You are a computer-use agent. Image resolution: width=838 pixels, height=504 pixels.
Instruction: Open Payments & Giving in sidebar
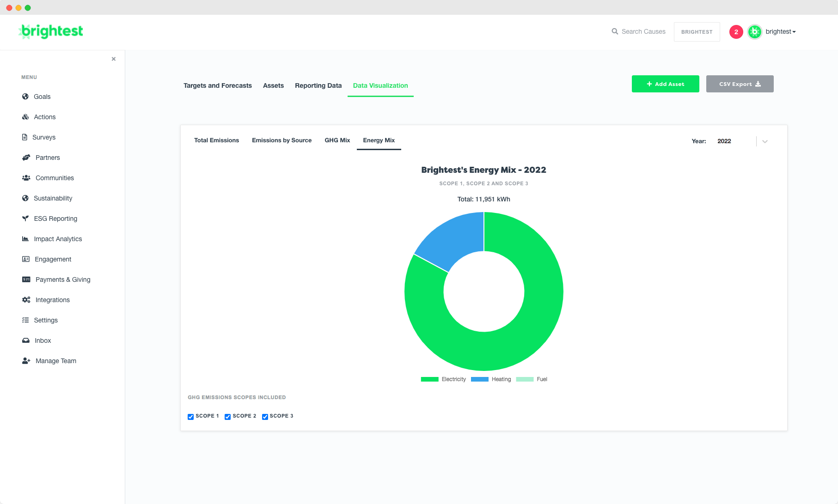click(63, 279)
